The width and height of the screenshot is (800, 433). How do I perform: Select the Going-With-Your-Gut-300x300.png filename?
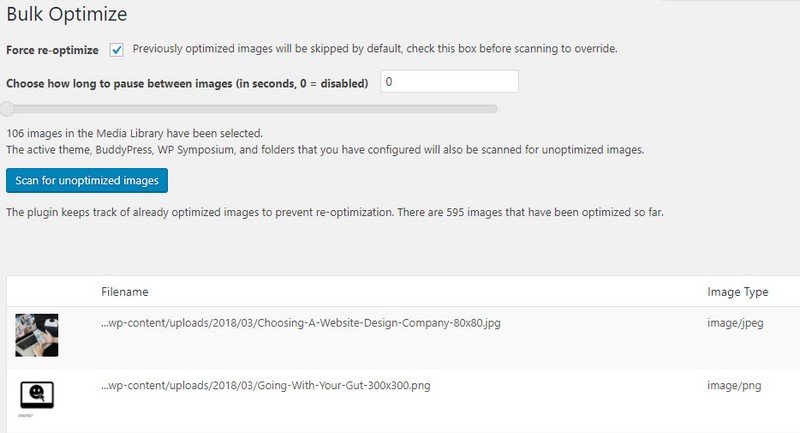point(265,385)
